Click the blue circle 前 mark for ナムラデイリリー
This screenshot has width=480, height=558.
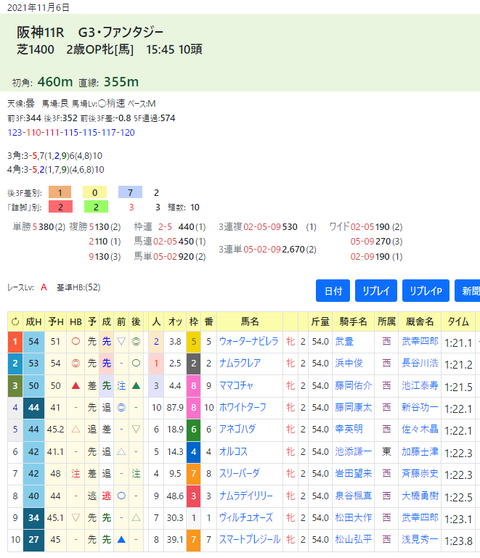coord(121,496)
